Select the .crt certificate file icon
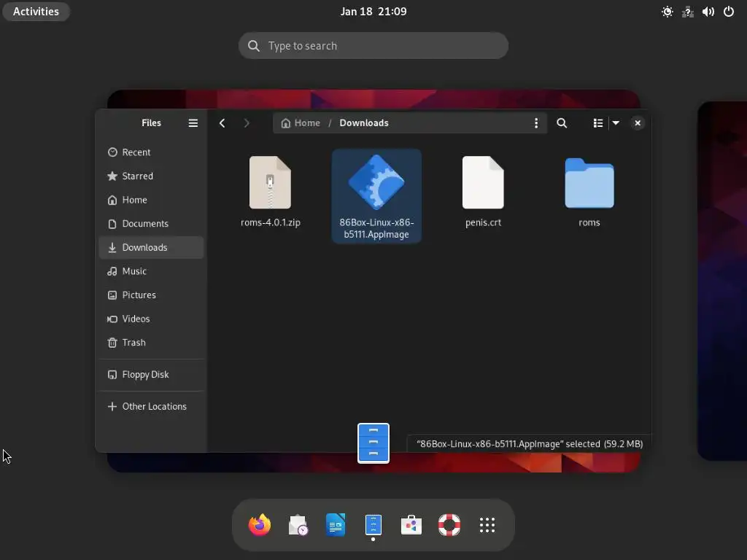 (483, 182)
